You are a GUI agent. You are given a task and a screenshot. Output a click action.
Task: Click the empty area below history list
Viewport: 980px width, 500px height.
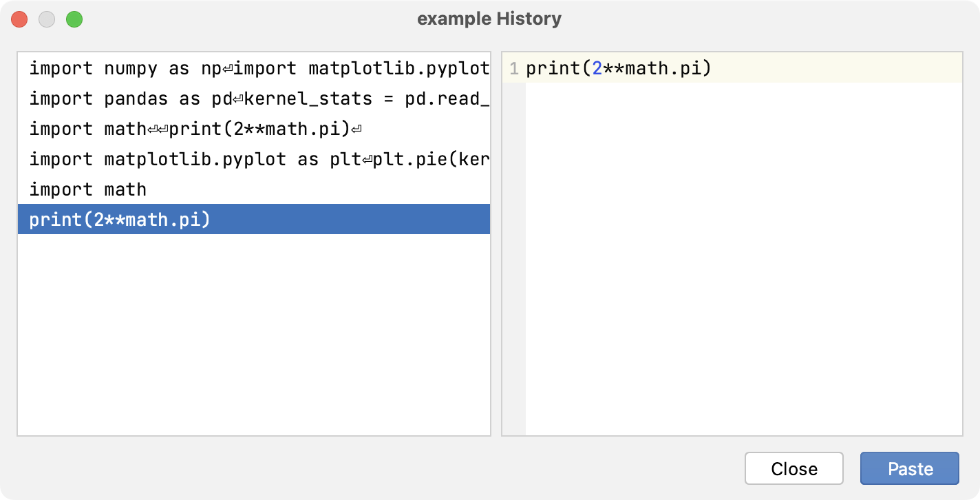coord(255,331)
